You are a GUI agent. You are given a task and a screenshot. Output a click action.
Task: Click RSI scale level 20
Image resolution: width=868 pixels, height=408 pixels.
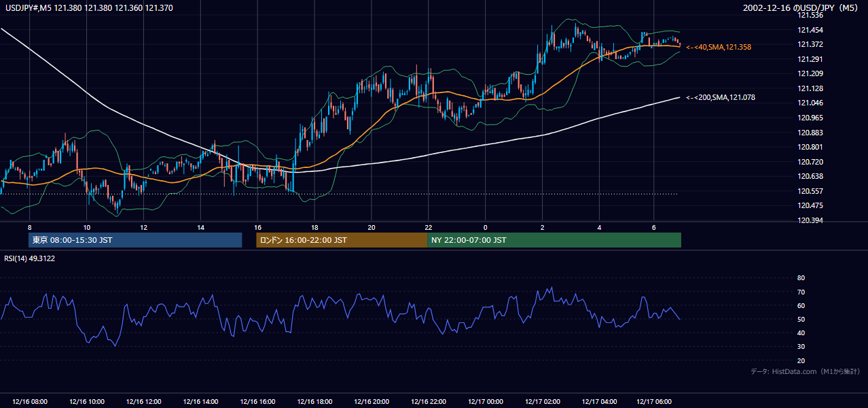click(x=801, y=360)
